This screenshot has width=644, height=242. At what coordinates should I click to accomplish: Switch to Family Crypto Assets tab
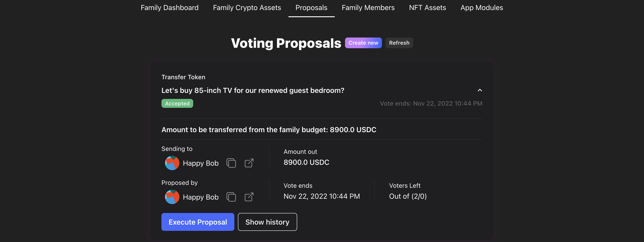click(247, 8)
